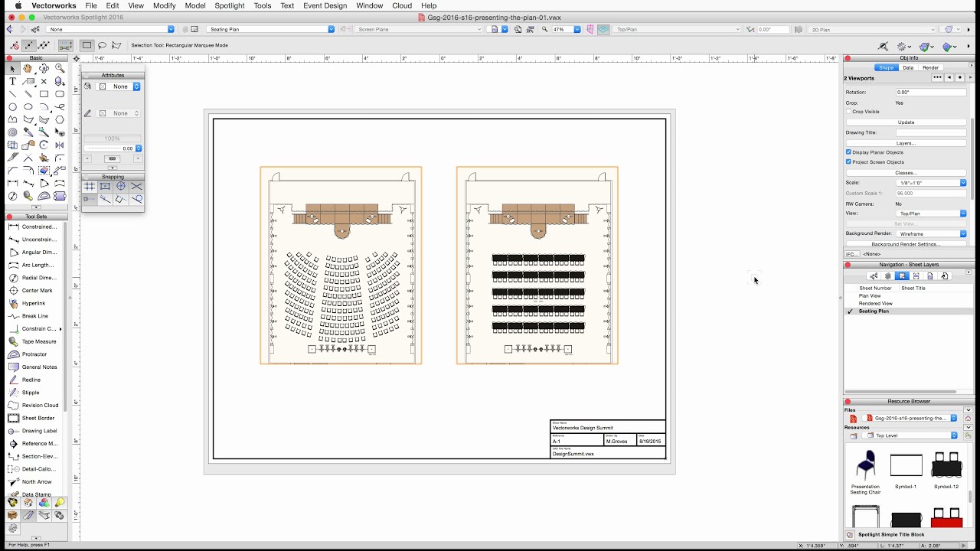Enable the Crop Visible checkbox
Image resolution: width=980 pixels, height=551 pixels.
pyautogui.click(x=849, y=112)
